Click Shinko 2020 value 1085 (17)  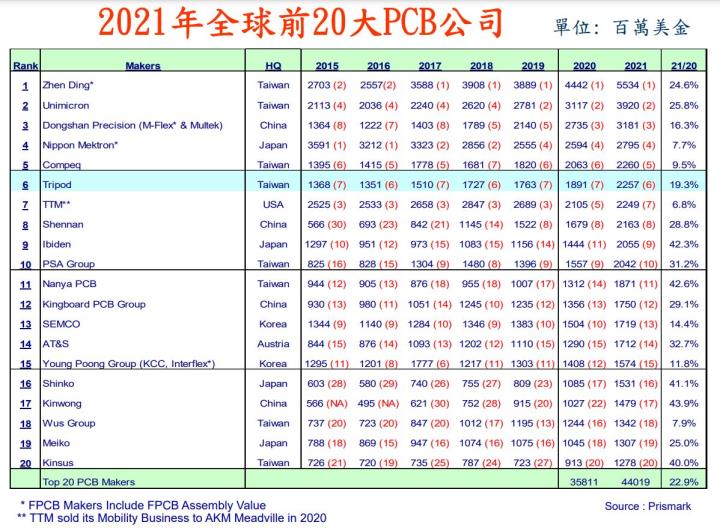click(x=584, y=383)
